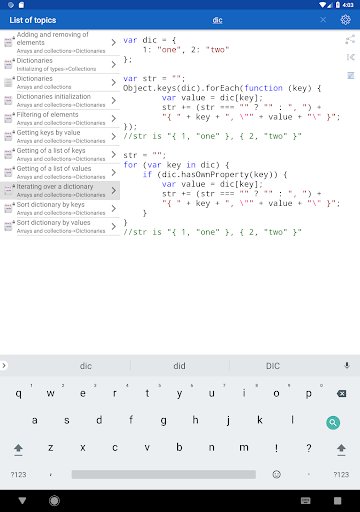Screen dimensions: 360x512
Task: Tap the 'd' key
Action: pyautogui.click(x=99, y=420)
